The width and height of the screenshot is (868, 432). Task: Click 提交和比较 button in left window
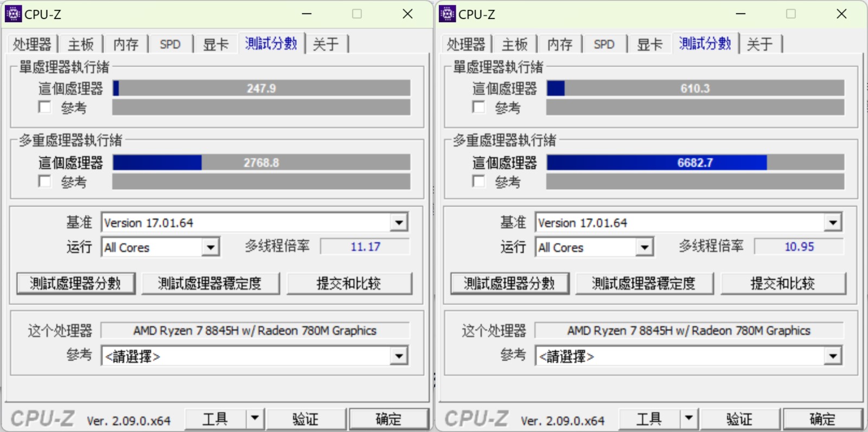[349, 283]
